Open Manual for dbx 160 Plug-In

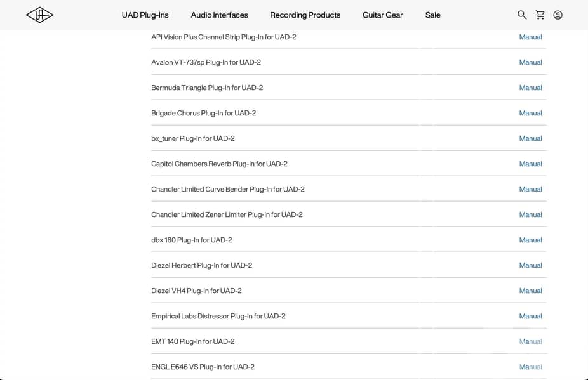coord(530,240)
